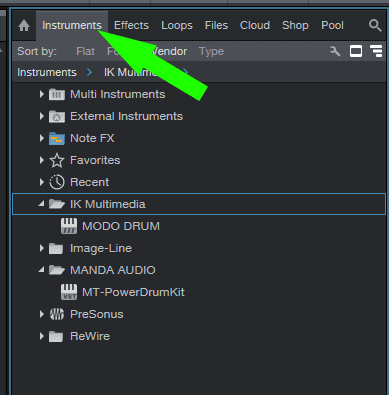Click the tree list view icon
The image size is (389, 395).
(376, 51)
